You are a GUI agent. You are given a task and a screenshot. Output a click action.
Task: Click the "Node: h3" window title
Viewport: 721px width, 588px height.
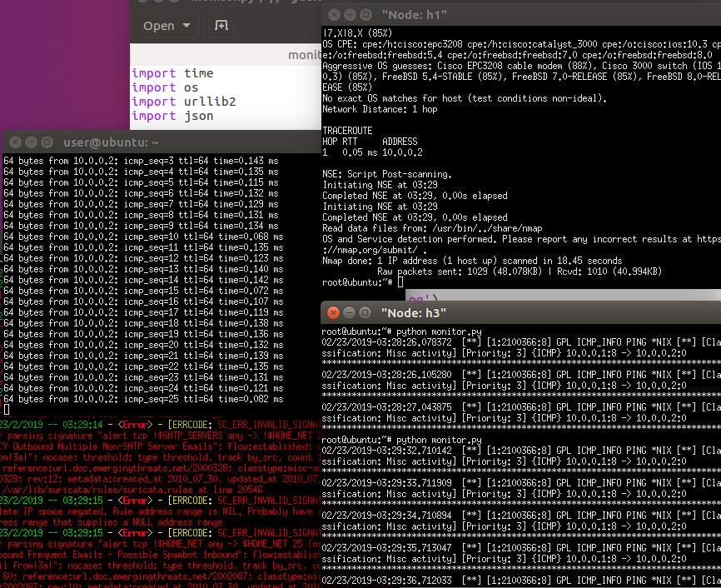coord(414,313)
